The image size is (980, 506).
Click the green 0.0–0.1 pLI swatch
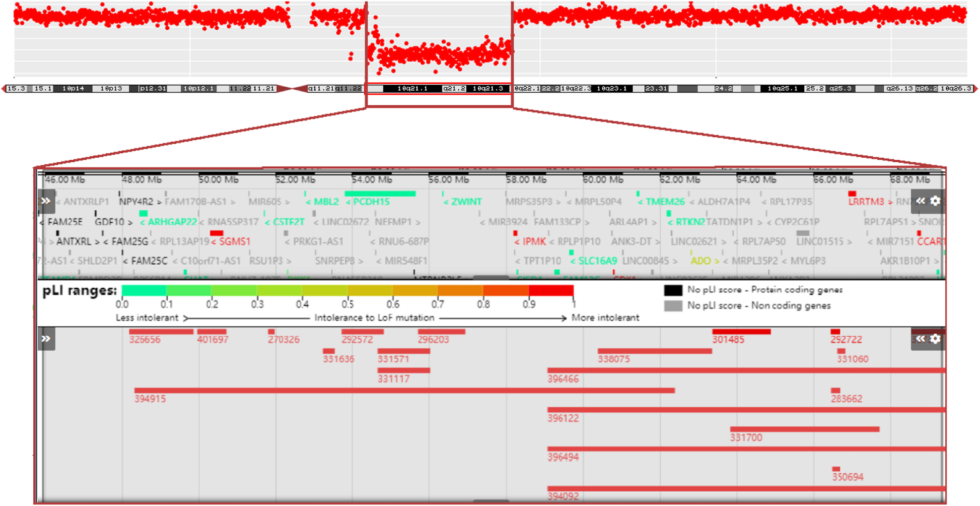coord(144,290)
